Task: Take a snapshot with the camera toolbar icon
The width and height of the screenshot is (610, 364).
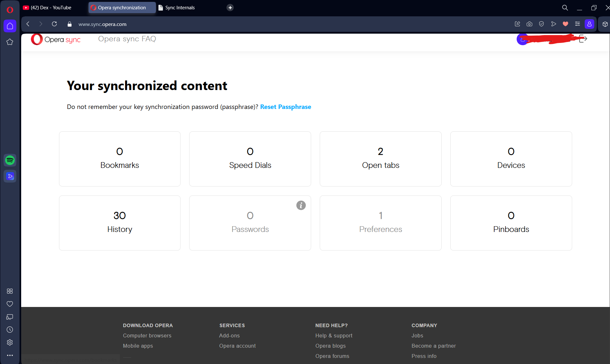Action: pyautogui.click(x=529, y=24)
